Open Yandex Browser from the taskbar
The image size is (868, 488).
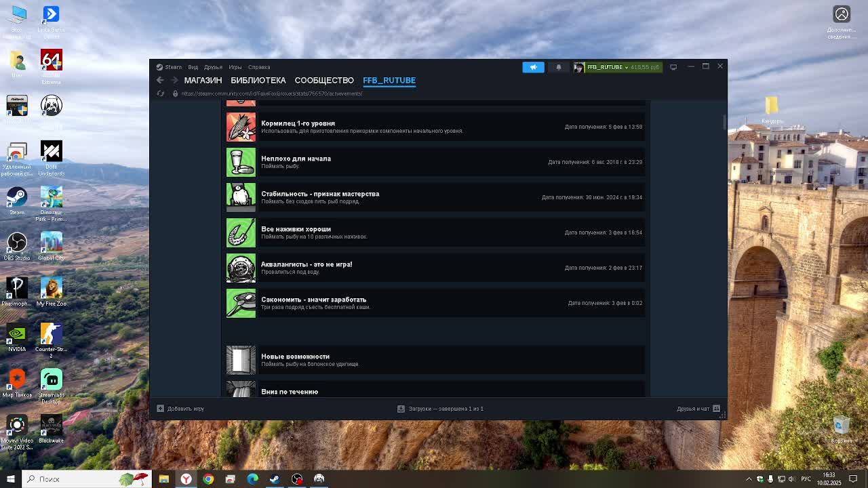(186, 479)
